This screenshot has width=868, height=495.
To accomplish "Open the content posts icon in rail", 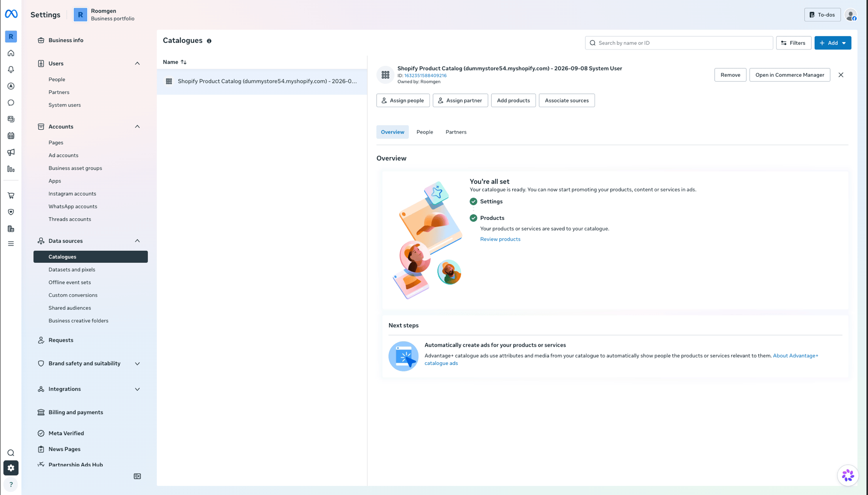I will click(x=11, y=119).
